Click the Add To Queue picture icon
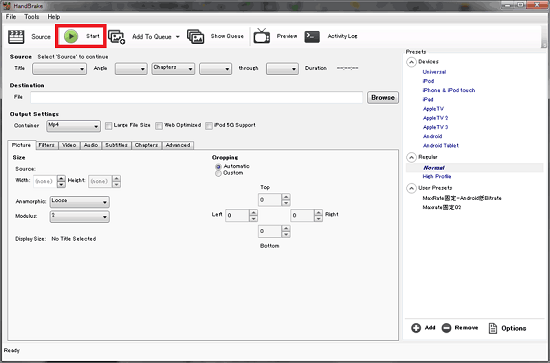The image size is (550, 363). 116,37
